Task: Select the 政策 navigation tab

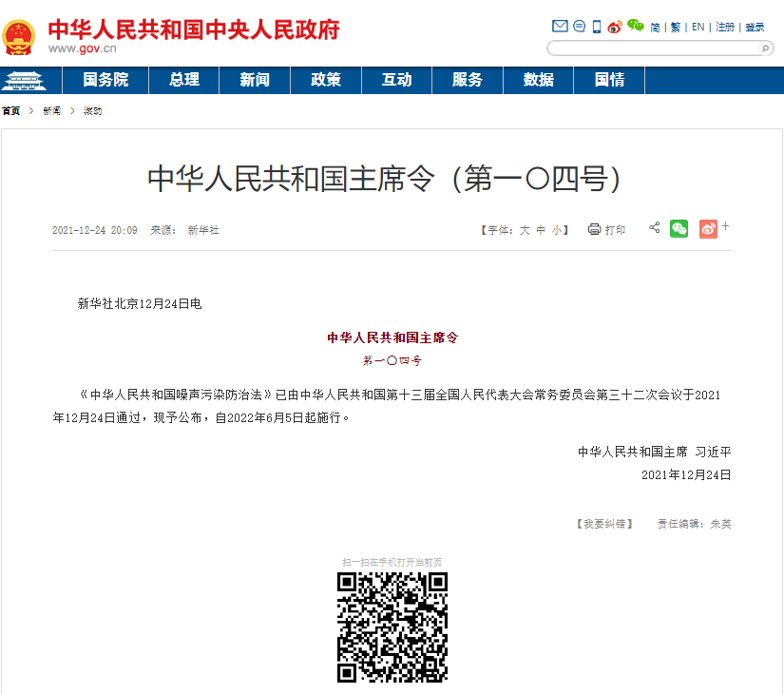Action: [326, 80]
